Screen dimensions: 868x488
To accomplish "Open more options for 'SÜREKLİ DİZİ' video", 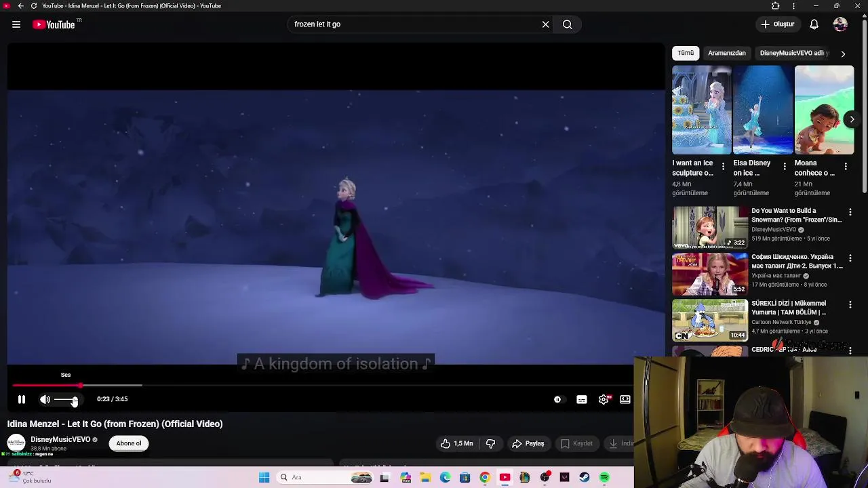I will pos(850,305).
